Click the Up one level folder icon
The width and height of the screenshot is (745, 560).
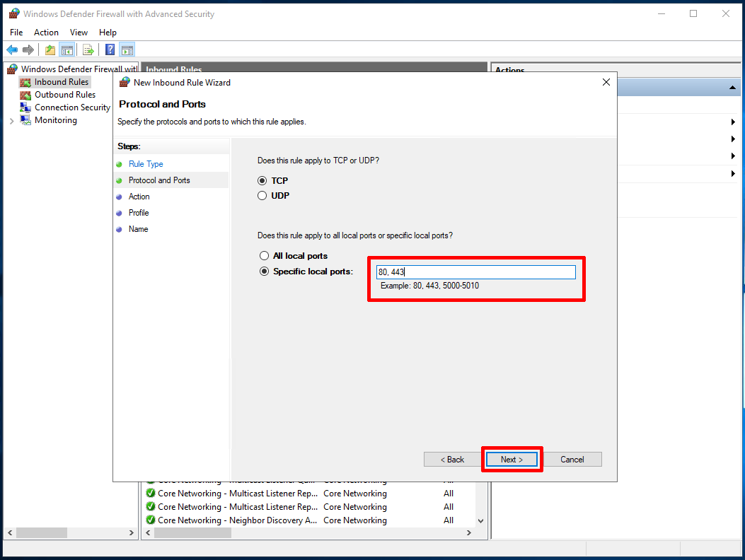50,49
